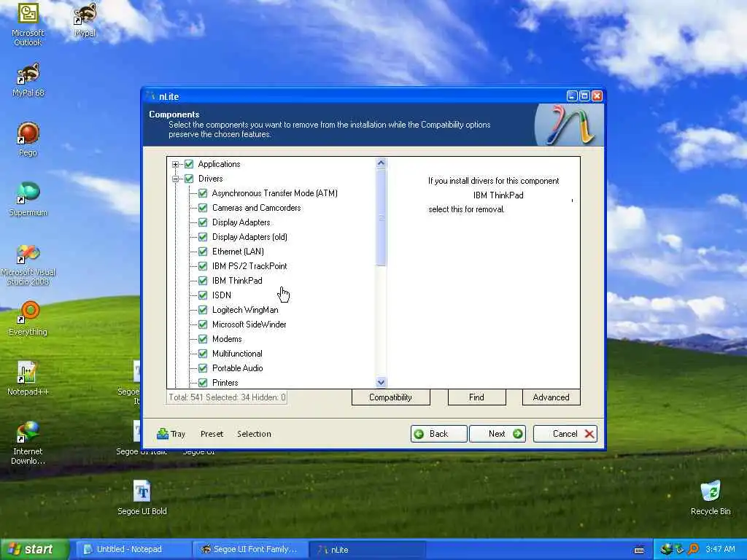Open the Recycle Bin
The width and height of the screenshot is (747, 560).
(x=711, y=497)
